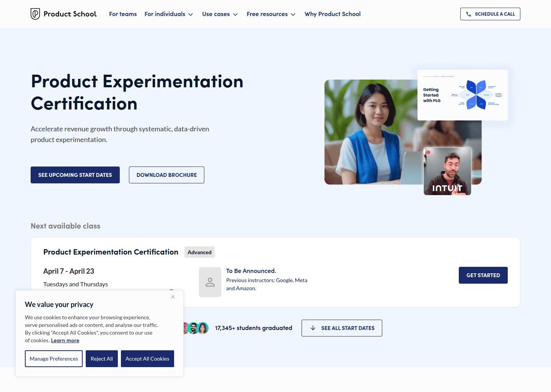This screenshot has width=551, height=392.
Task: Click the Learn more cookies link
Action: pyautogui.click(x=65, y=340)
